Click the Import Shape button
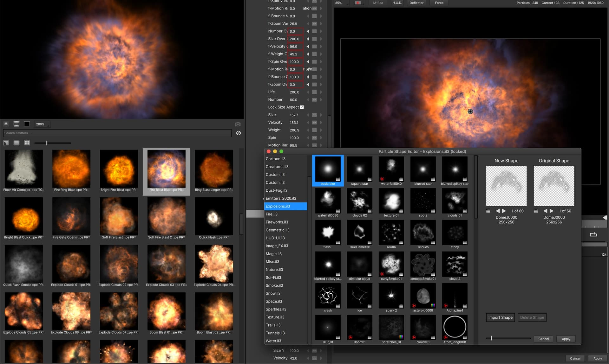Image resolution: width=609 pixels, height=364 pixels. pyautogui.click(x=500, y=317)
